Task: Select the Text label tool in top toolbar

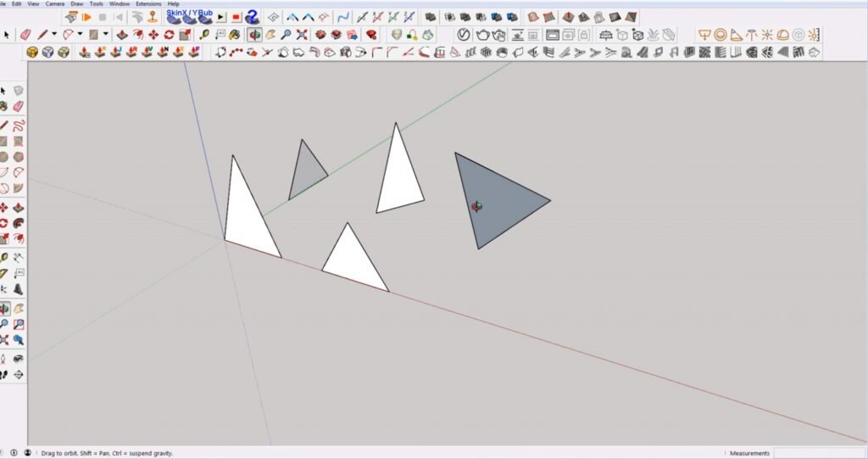Action: click(220, 35)
